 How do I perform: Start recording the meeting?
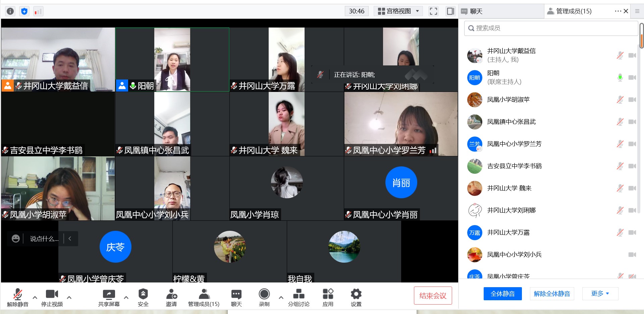coord(264,297)
